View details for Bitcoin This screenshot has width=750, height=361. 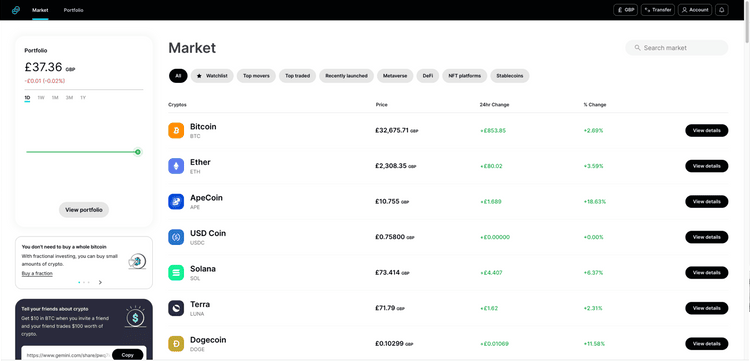coord(706,131)
